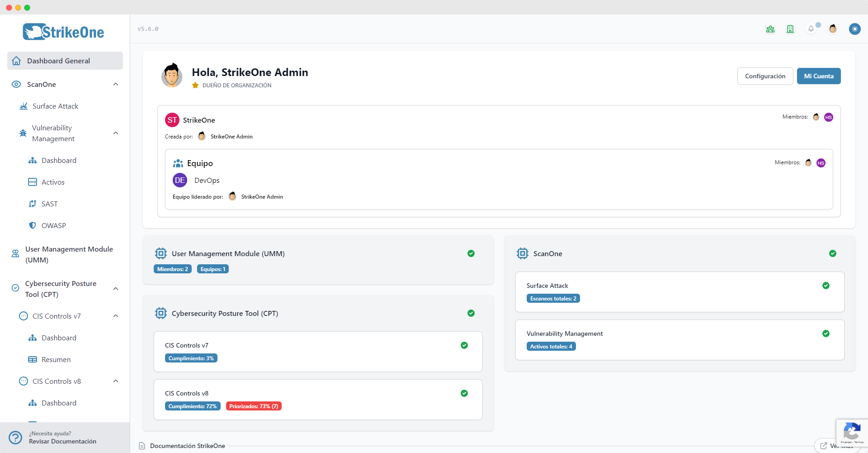Open the organization building icon
The height and width of the screenshot is (453, 868).
pos(790,29)
